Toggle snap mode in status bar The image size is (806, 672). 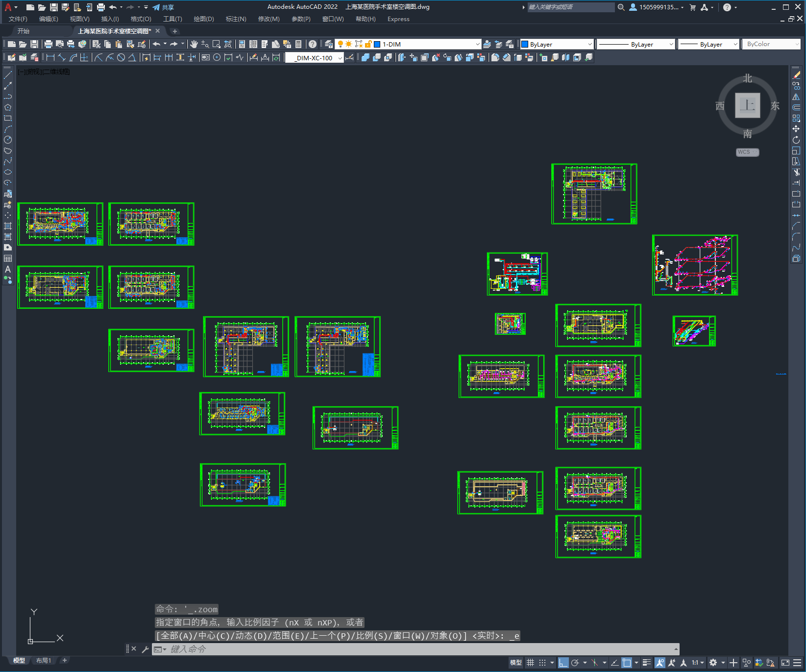[542, 663]
